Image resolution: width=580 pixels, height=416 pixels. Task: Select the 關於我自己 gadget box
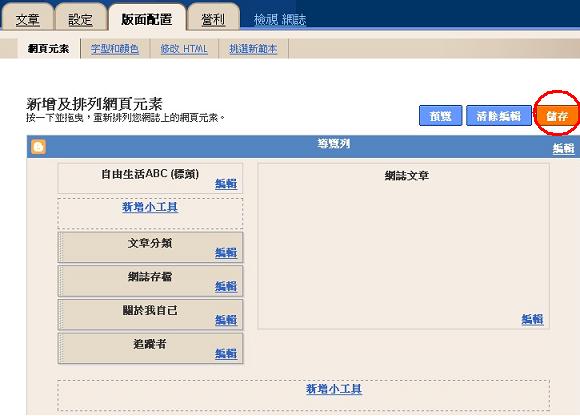(x=151, y=315)
